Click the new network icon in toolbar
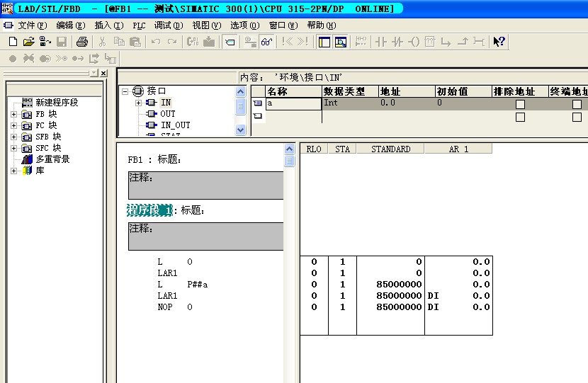This screenshot has width=588, height=383. [x=361, y=42]
